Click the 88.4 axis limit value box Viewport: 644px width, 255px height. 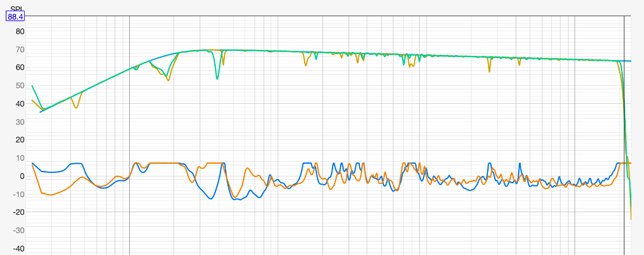pyautogui.click(x=15, y=17)
